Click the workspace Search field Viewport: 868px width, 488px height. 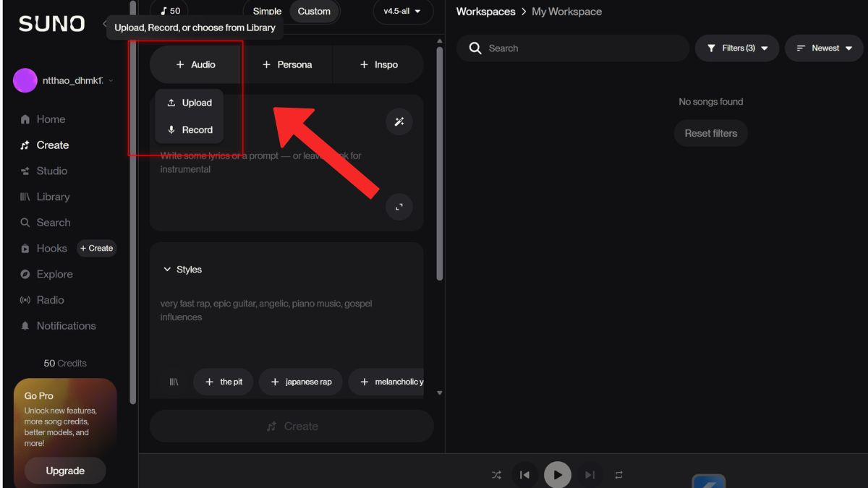pyautogui.click(x=579, y=48)
